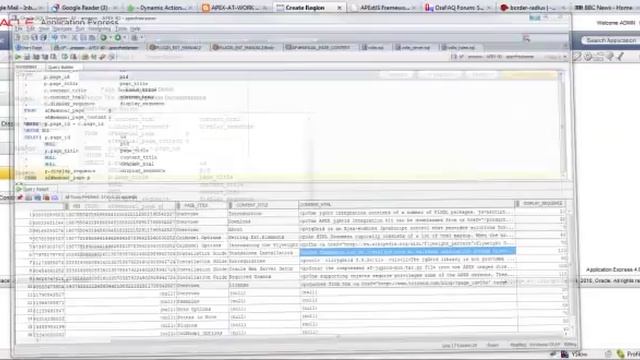Select the Download cell in the results grid
640x360 pixels.
coord(263,222)
